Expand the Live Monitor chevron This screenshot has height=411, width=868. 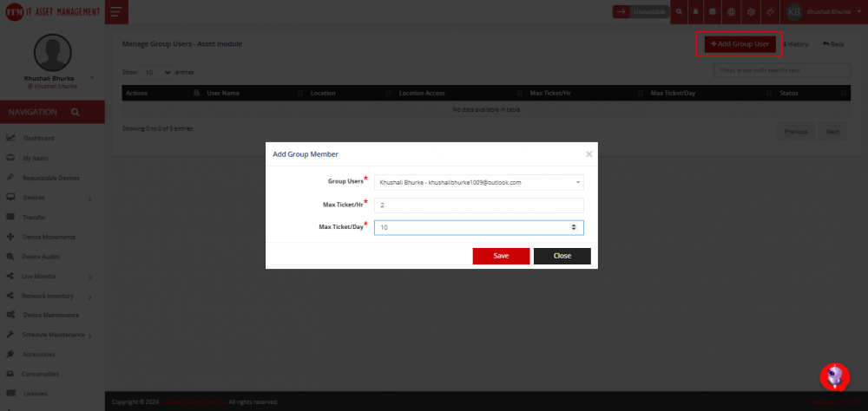pyautogui.click(x=89, y=277)
